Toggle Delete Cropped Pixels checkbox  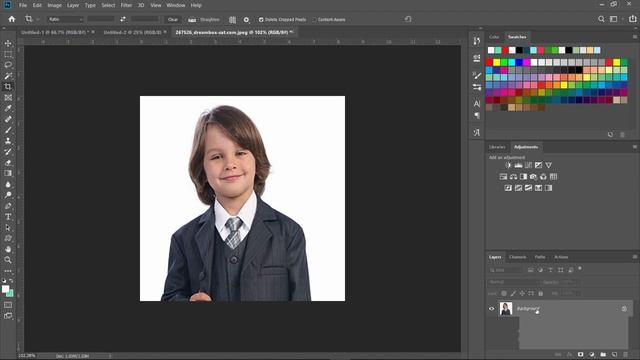[x=261, y=20]
